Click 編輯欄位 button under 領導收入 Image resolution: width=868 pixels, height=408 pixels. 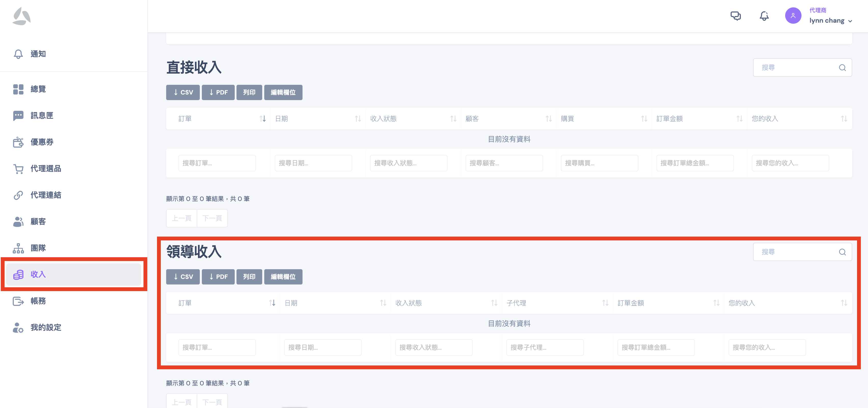tap(283, 277)
